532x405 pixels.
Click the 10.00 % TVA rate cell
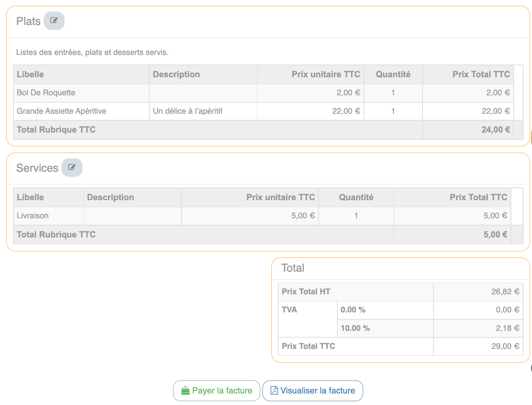coord(355,328)
